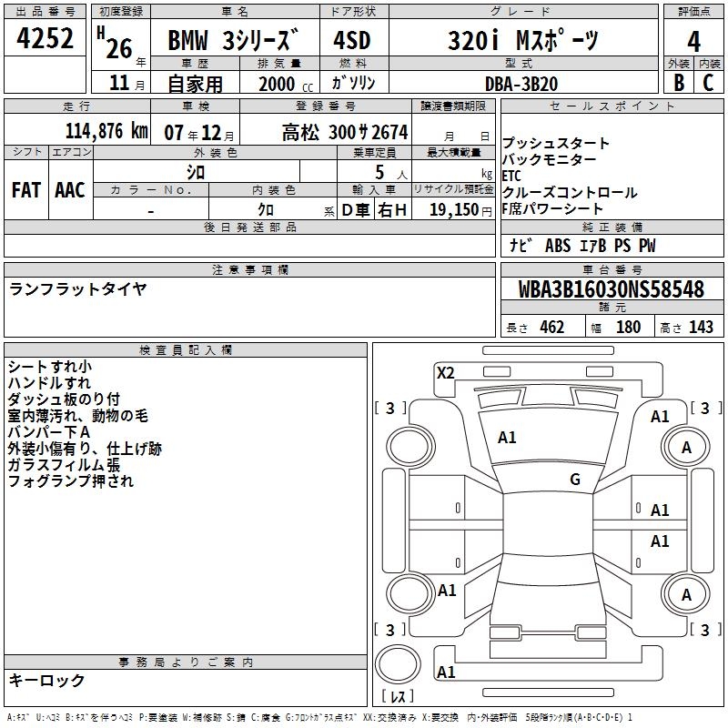The width and height of the screenshot is (728, 728).
Task: Select exterior grade B
Action: 679,83
